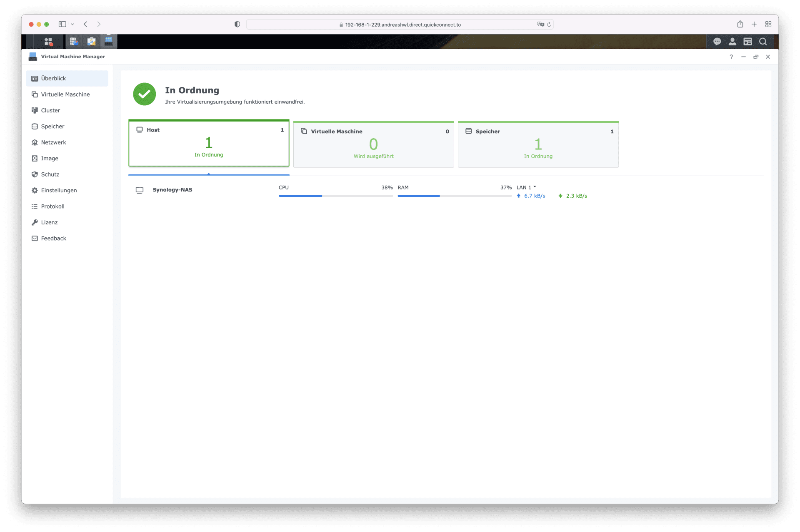Expand the Safari sidebar options chevron
The image size is (800, 532).
coord(72,24)
